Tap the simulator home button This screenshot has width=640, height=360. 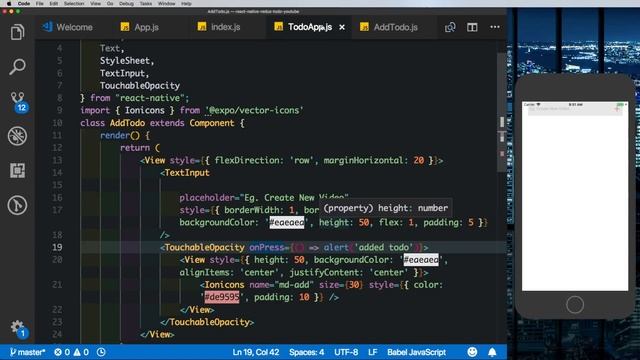pos(575,304)
